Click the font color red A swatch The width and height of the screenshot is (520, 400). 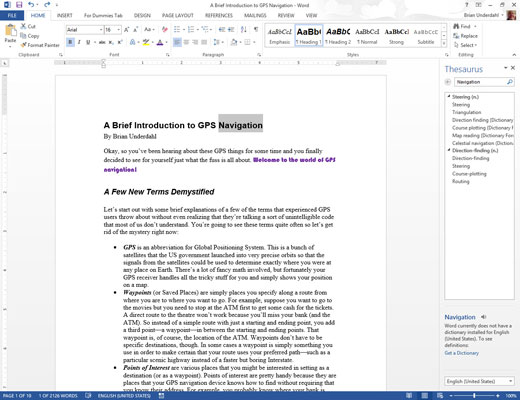point(160,42)
